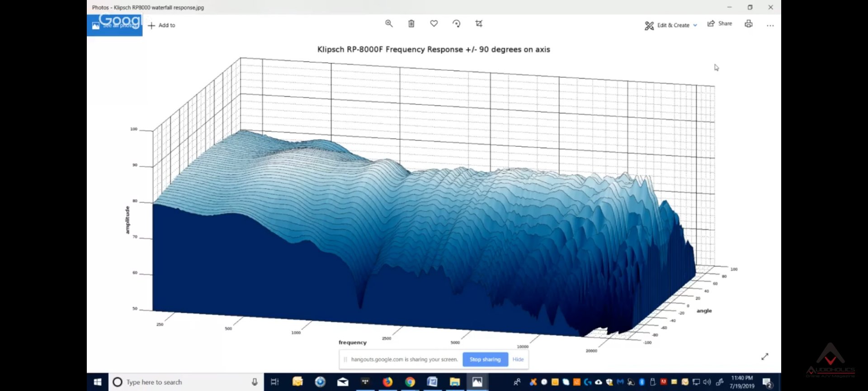Print the photo using the printer icon
This screenshot has width=868, height=391.
(749, 24)
